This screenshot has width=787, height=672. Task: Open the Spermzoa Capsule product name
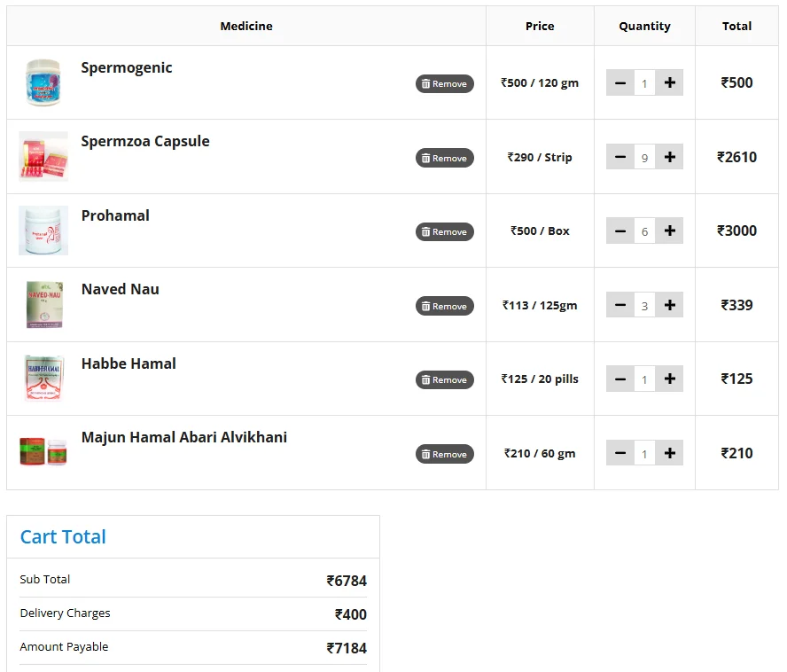145,141
